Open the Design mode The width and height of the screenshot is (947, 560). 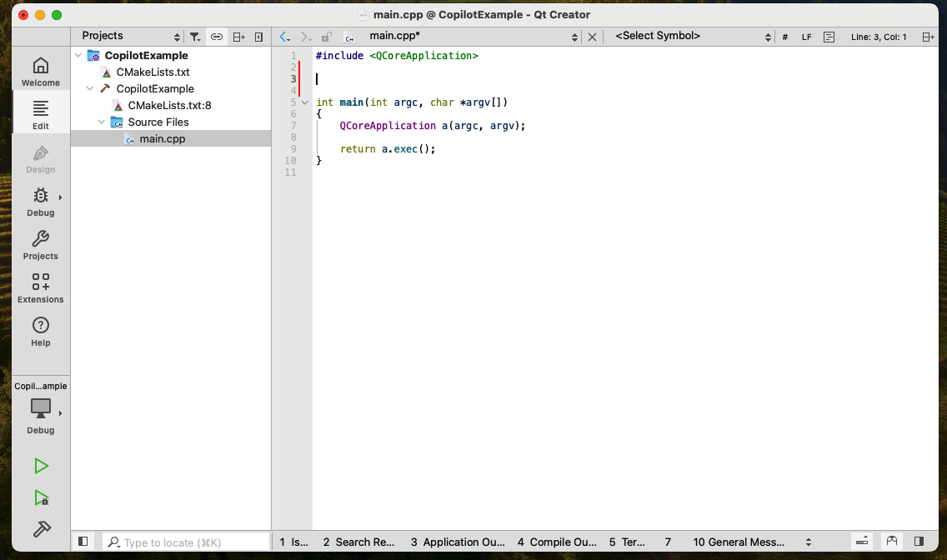(x=41, y=158)
